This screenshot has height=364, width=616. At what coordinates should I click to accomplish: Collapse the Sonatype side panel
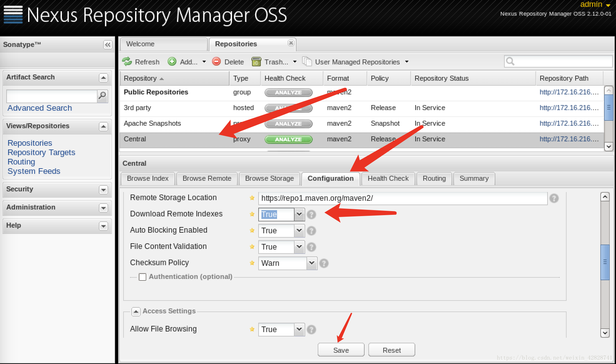108,45
